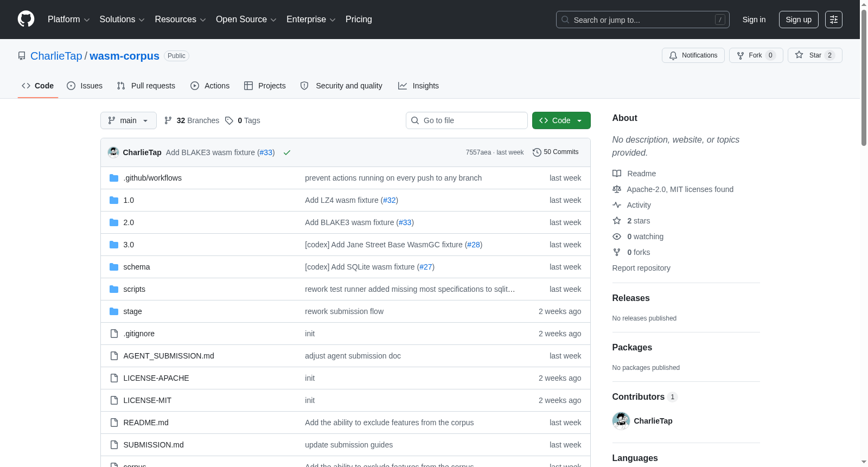Click the watching eye icon

click(x=617, y=236)
